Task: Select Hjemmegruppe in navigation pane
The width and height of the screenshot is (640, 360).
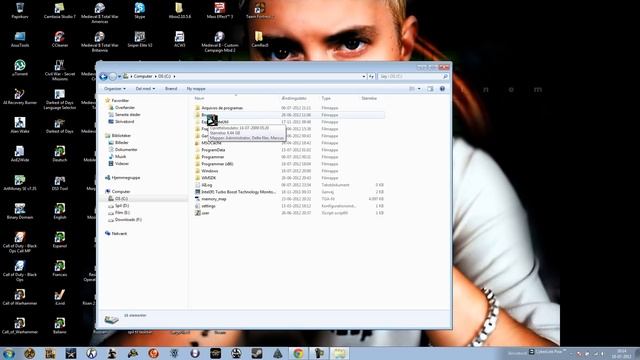Action: point(125,178)
